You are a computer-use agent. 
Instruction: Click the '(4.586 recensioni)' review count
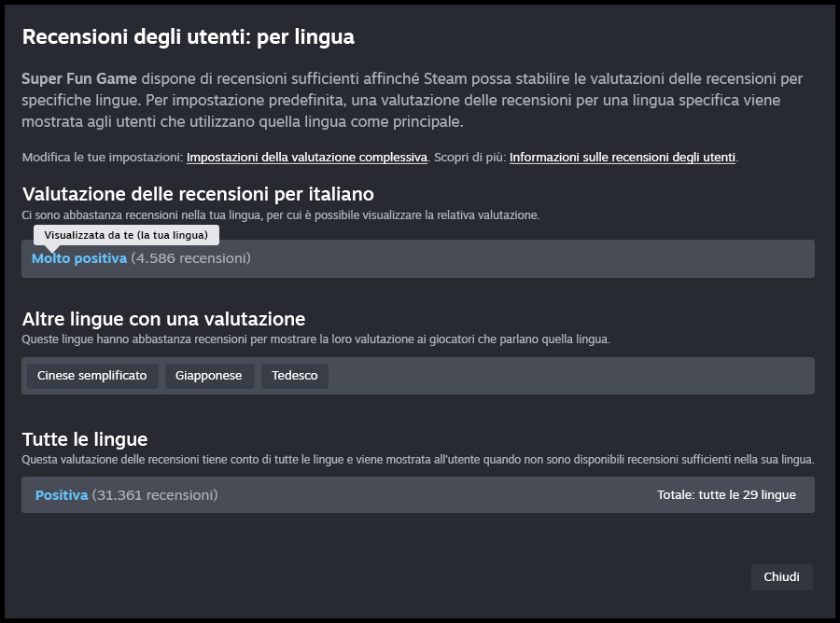pos(190,258)
